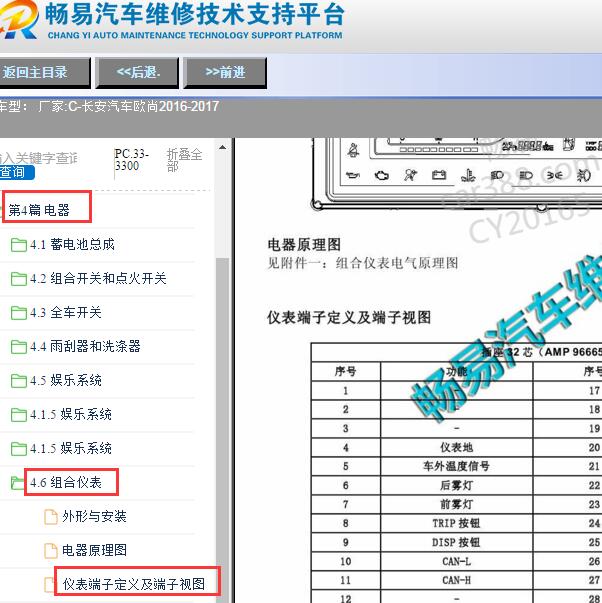This screenshot has width=602, height=603.
Task: Click the sidebar scrollbar thumb
Action: tap(222, 429)
